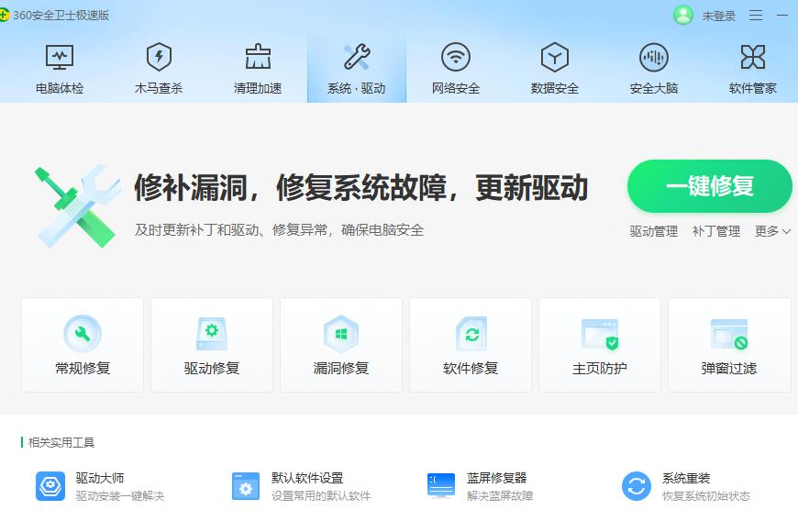This screenshot has height=532, width=798.
Task: Switch to the 网络安全 tab label
Action: (456, 88)
